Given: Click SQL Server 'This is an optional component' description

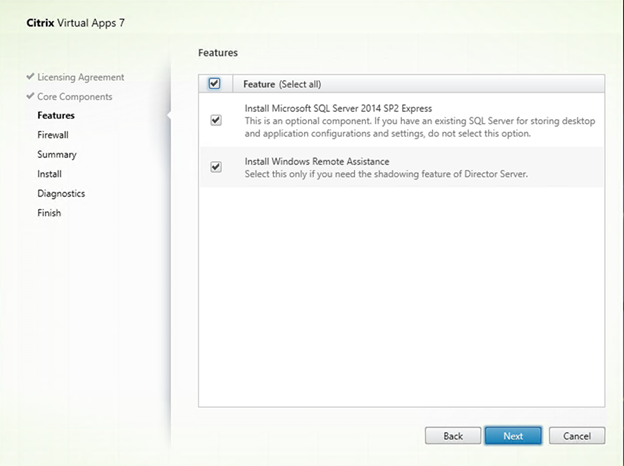Looking at the screenshot, I should tap(420, 127).
